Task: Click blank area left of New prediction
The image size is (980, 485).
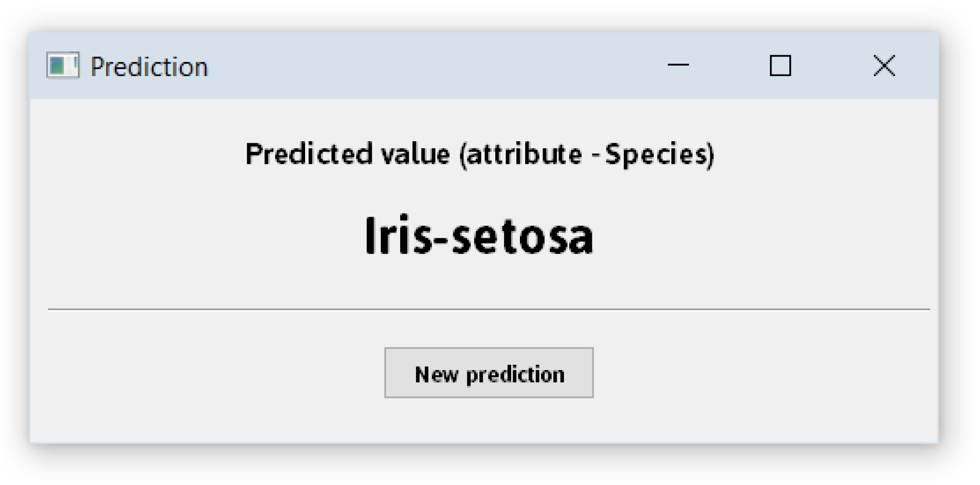Action: [210, 373]
